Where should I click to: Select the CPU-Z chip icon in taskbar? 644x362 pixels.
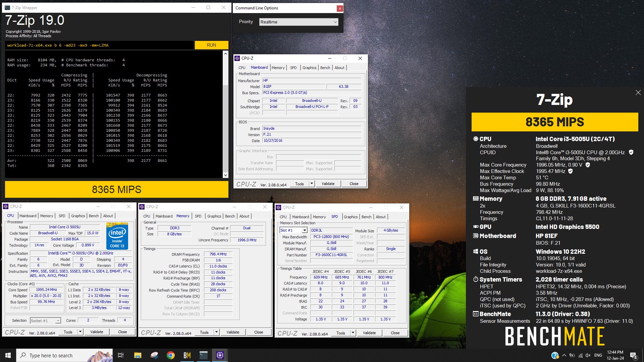(x=220, y=355)
